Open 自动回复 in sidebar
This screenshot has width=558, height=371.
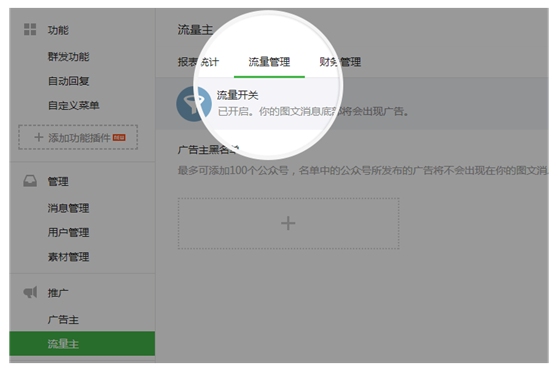[x=68, y=81]
